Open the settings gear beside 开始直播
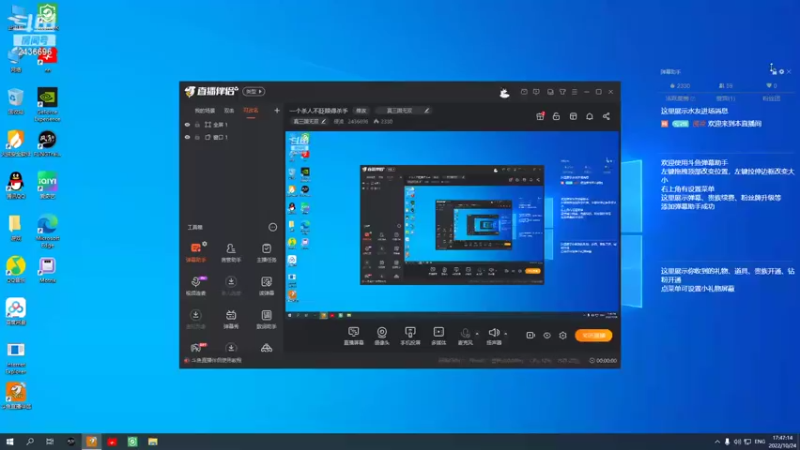800x450 pixels. click(563, 335)
